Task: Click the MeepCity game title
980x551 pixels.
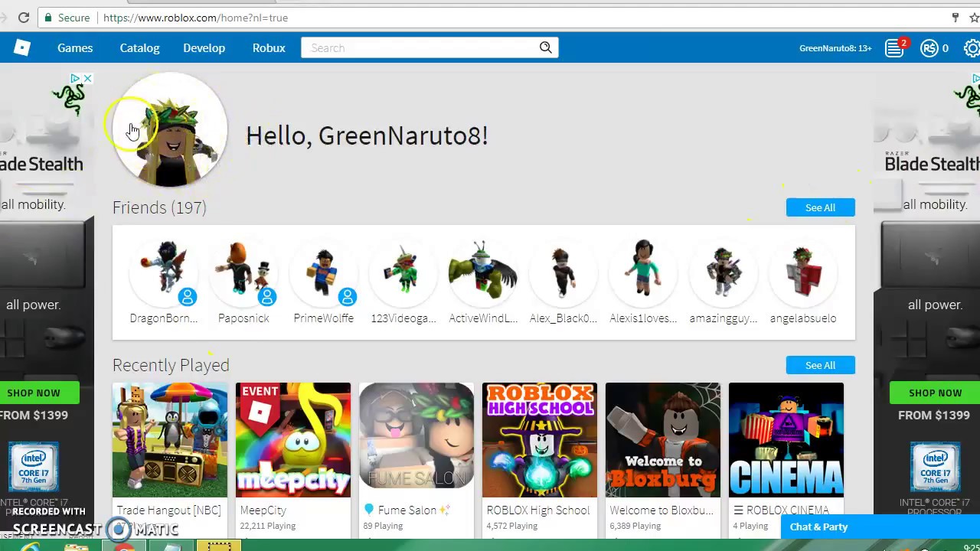Action: (x=263, y=510)
